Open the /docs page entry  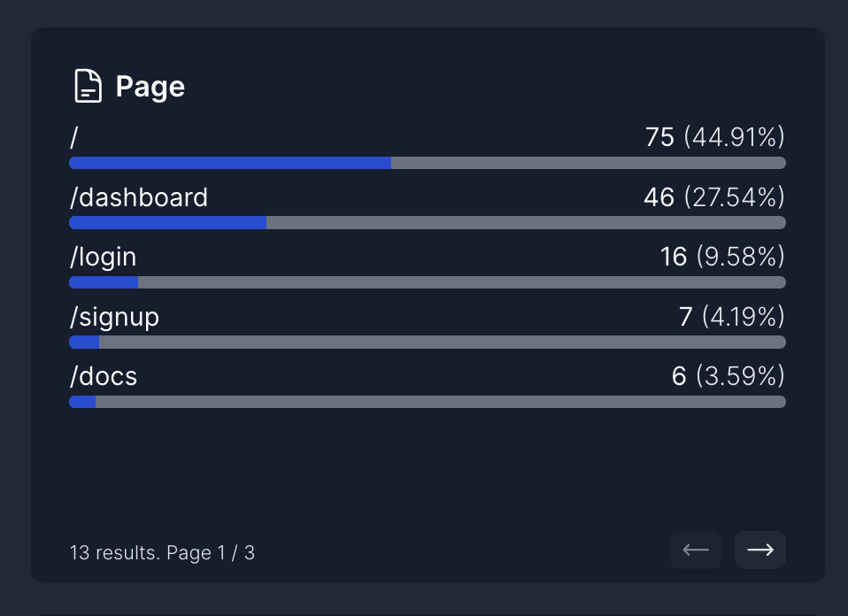104,376
